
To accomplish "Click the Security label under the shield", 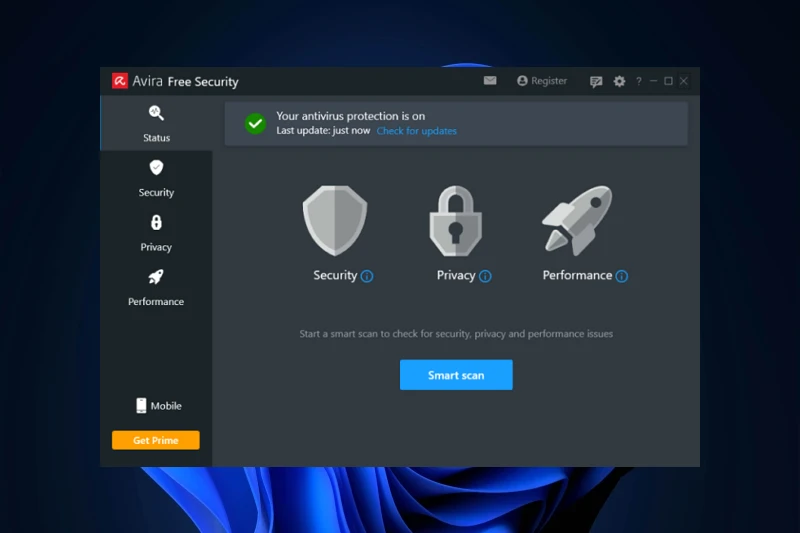I will (x=335, y=275).
